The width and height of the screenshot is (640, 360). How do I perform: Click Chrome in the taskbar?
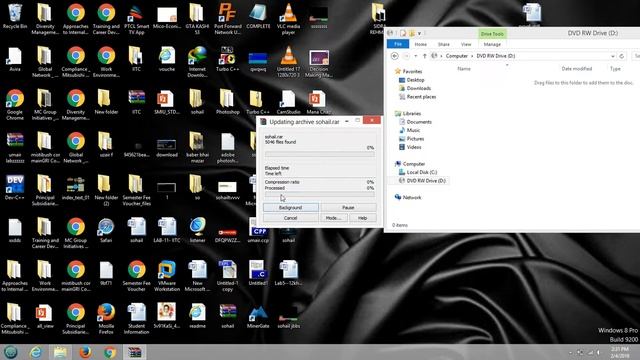pos(109,352)
